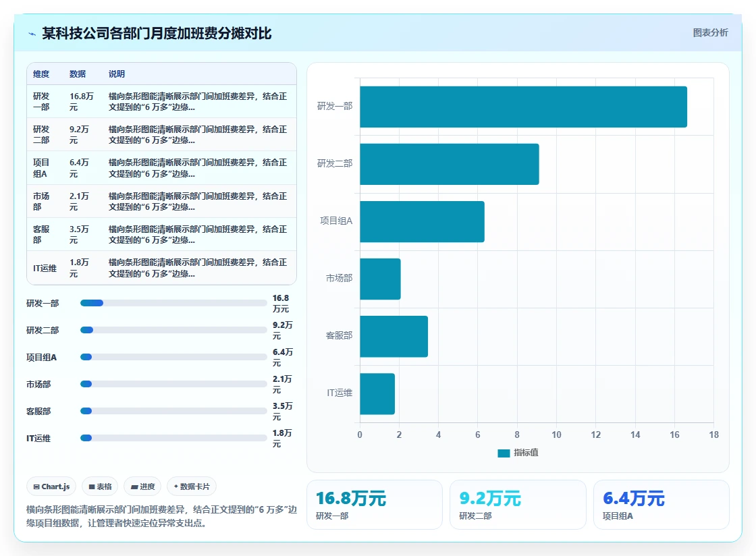Click the 数据 column header
This screenshot has height=556, width=756.
coord(78,74)
